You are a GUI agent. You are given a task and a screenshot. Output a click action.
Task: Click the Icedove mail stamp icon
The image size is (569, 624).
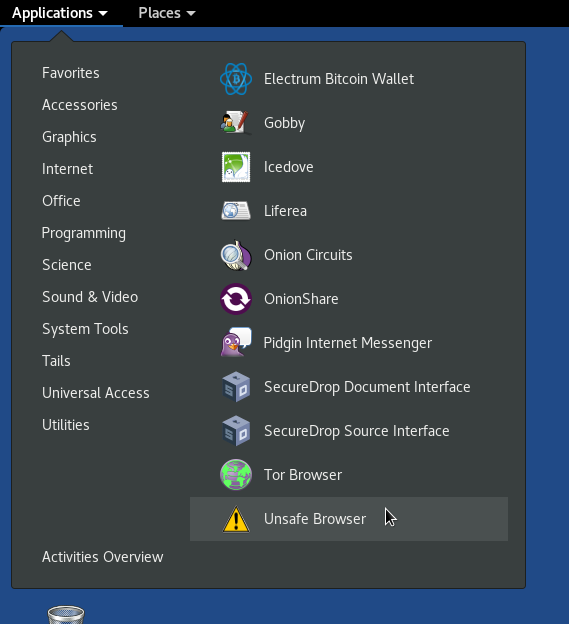point(236,167)
